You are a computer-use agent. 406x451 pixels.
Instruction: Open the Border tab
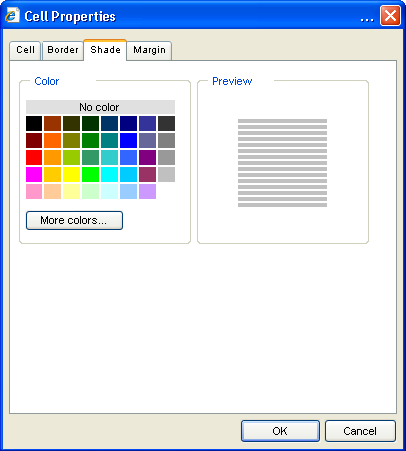tap(63, 50)
